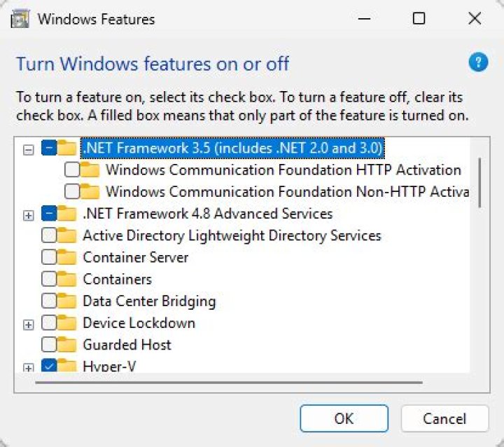The height and width of the screenshot is (447, 504).
Task: Click the Windows Features title bar icon
Action: (x=20, y=19)
